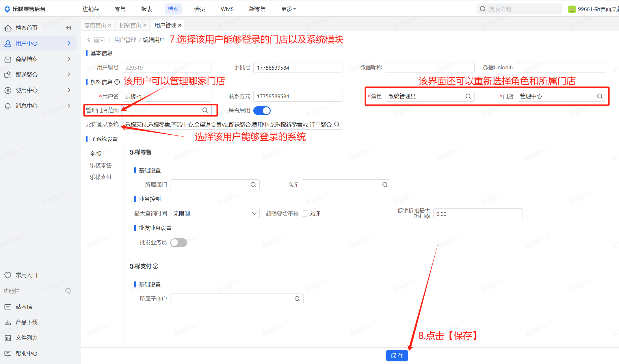The width and height of the screenshot is (619, 364).
Task: Click the search icon in 门店 field
Action: point(600,96)
